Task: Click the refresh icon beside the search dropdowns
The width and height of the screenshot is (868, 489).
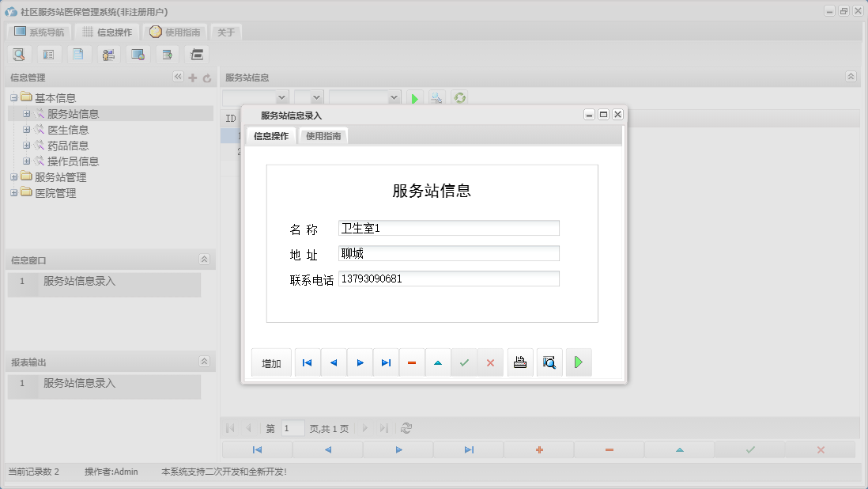Action: (x=459, y=97)
